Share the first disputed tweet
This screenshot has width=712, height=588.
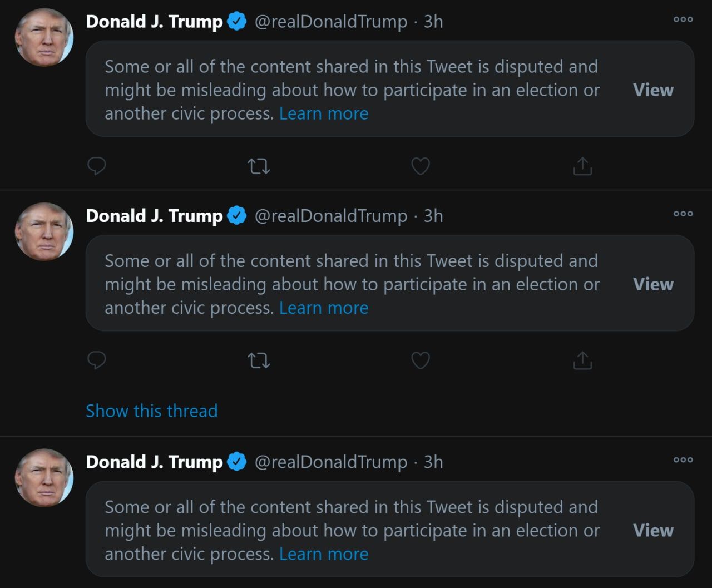pyautogui.click(x=582, y=166)
